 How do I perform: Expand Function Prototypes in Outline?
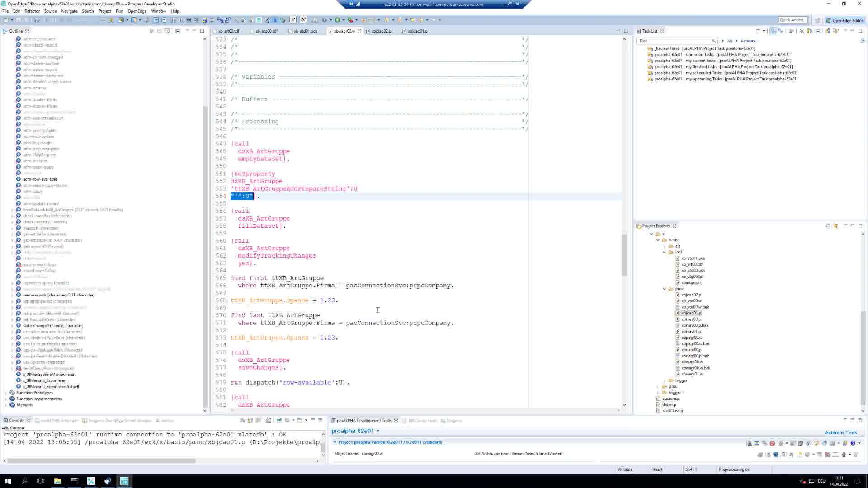point(5,393)
